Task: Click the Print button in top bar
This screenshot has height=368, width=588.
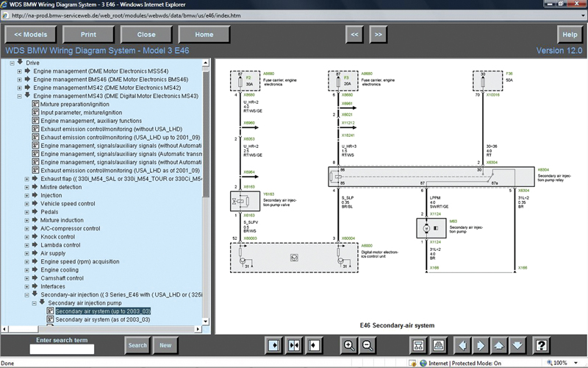Action: (x=88, y=35)
